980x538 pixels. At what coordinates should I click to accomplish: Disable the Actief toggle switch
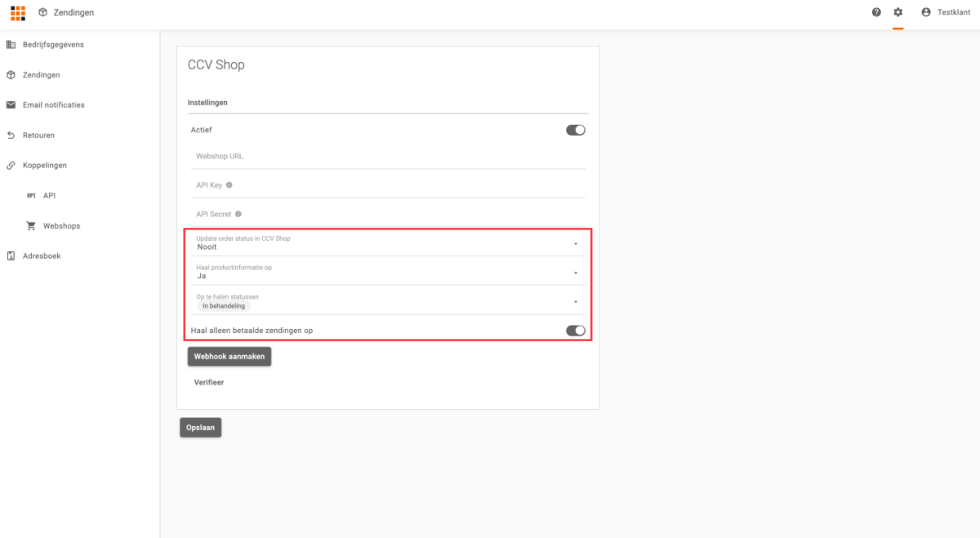point(576,130)
